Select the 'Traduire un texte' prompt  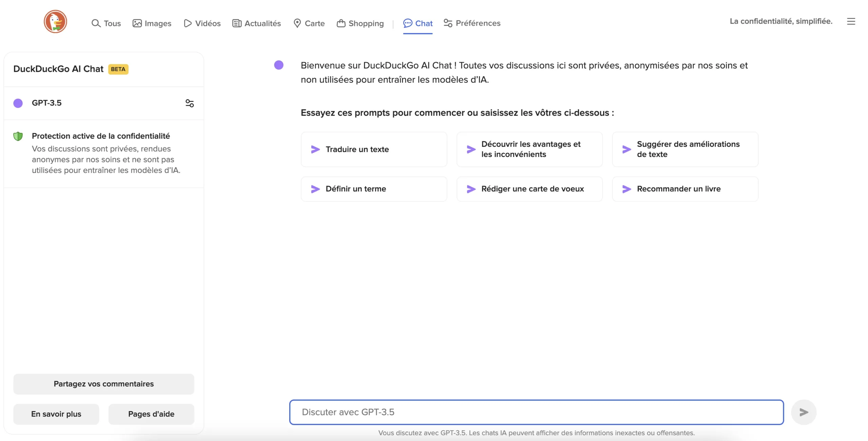pos(374,149)
